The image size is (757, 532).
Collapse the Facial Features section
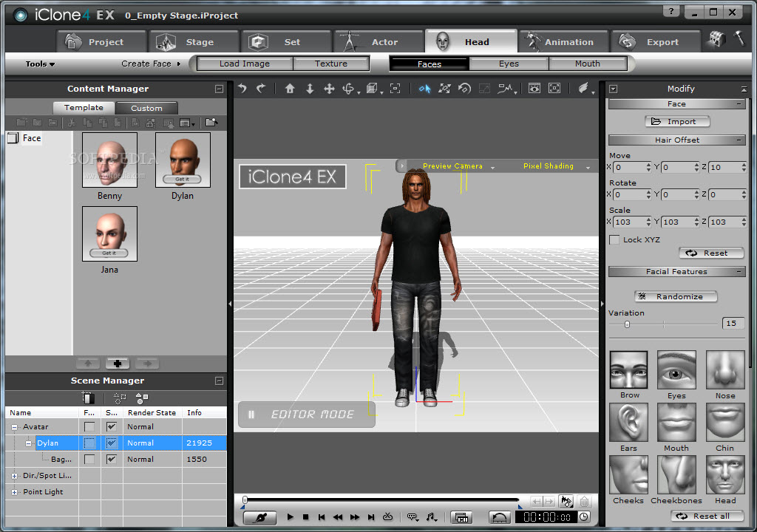click(x=739, y=272)
